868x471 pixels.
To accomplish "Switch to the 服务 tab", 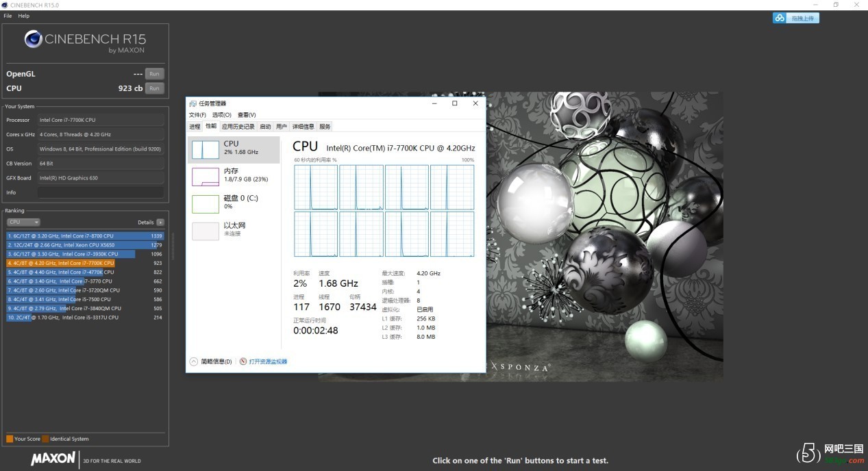I will 325,127.
